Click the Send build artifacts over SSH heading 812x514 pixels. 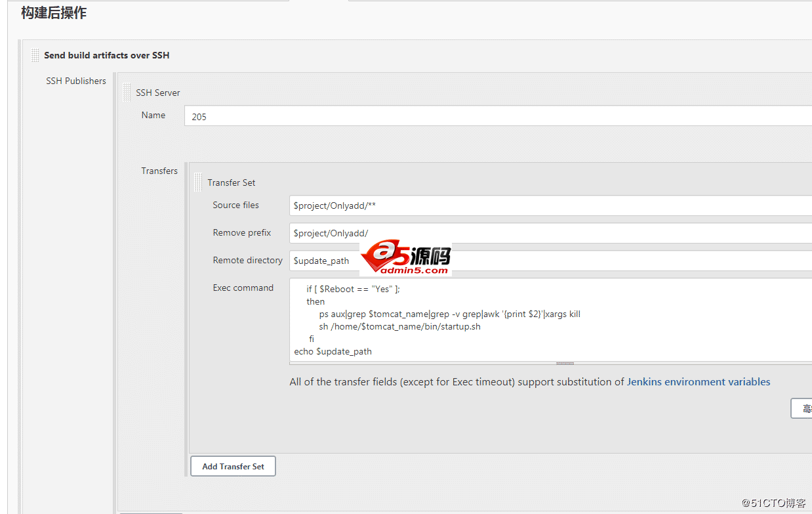(107, 55)
